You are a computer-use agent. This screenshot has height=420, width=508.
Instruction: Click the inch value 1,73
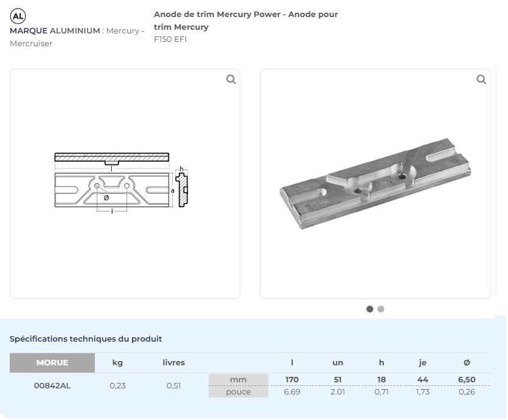point(422,392)
